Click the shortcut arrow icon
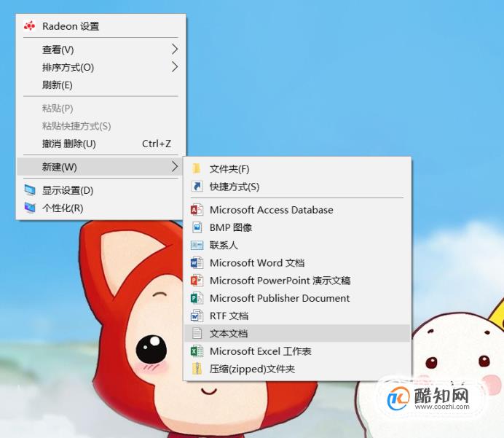 [197, 186]
